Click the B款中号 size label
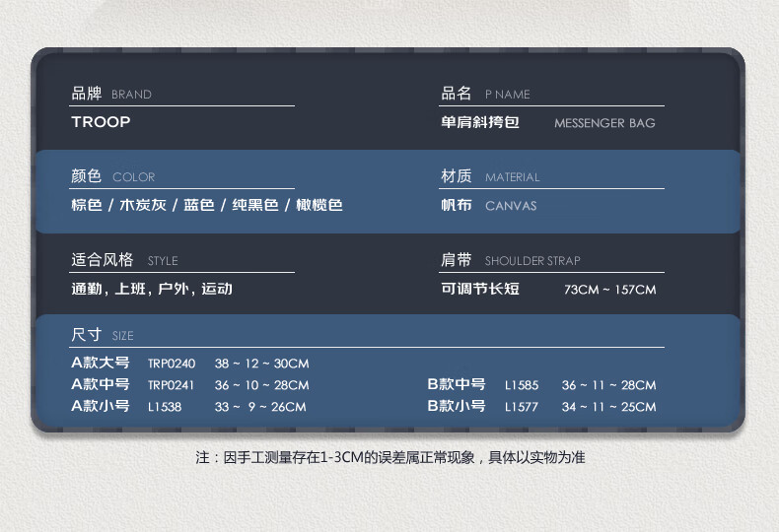This screenshot has height=532, width=779. coord(457,384)
